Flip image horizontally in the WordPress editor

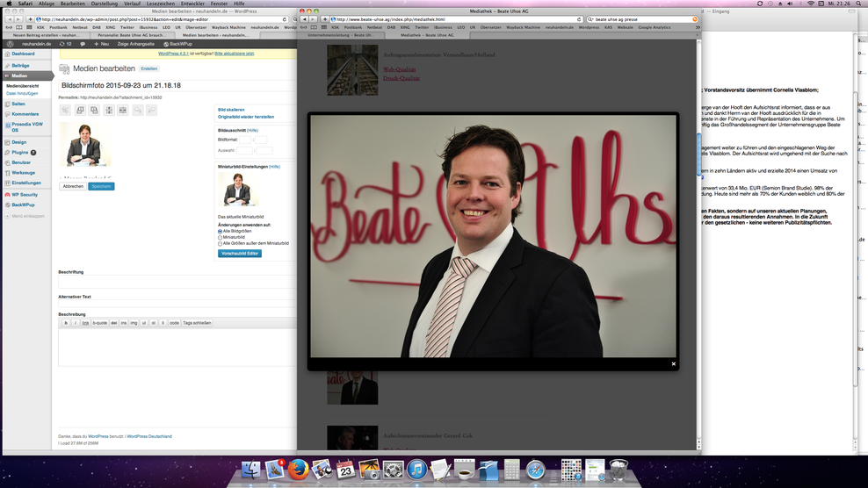123,110
